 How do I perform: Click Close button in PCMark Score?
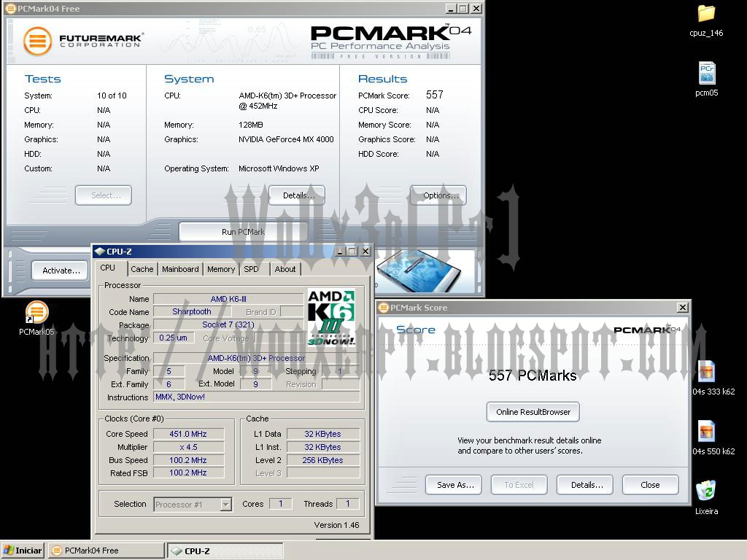(x=650, y=485)
